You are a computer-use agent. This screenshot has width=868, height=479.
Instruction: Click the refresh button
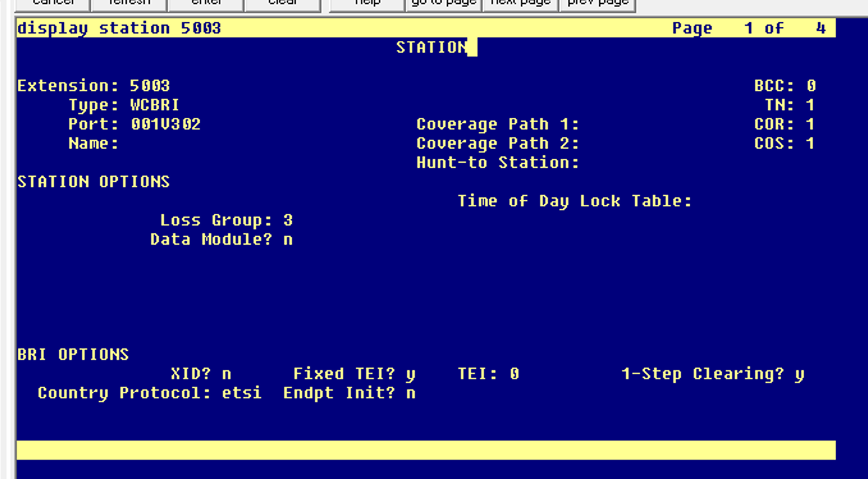pos(129,3)
